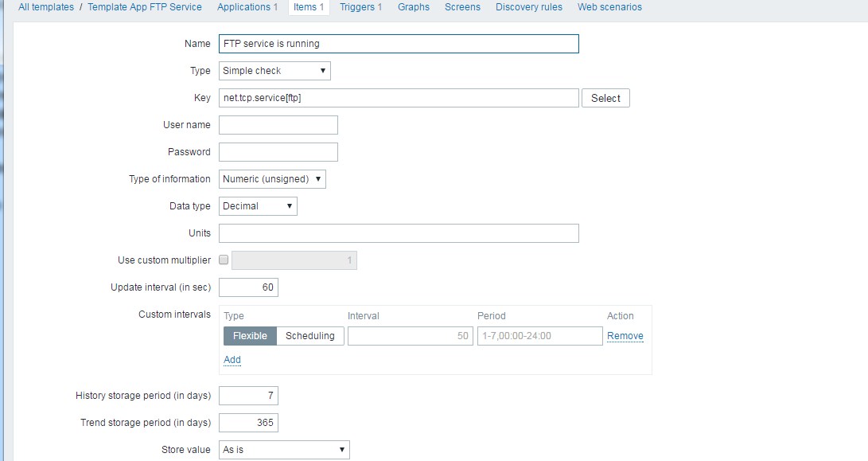Image resolution: width=868 pixels, height=461 pixels.
Task: Open the Type dropdown showing Simple check
Action: click(274, 71)
